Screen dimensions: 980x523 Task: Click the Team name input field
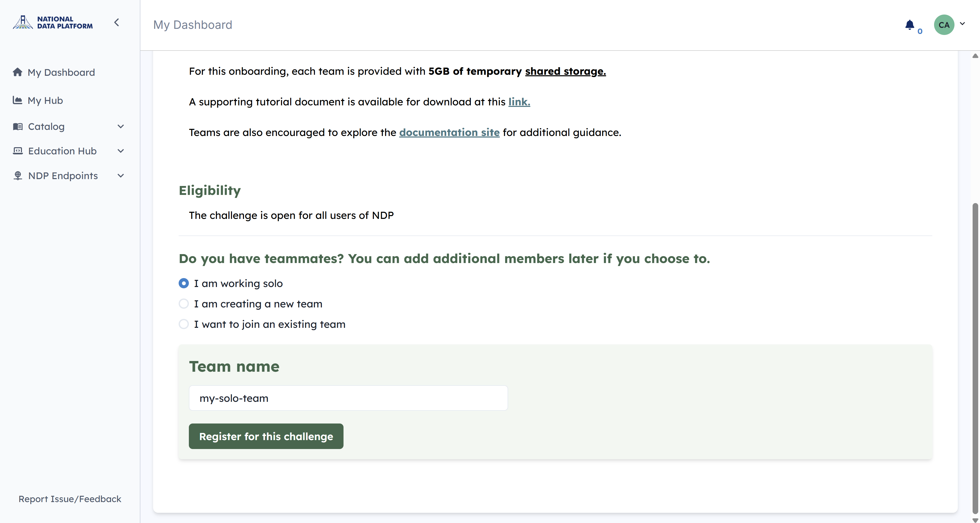348,398
